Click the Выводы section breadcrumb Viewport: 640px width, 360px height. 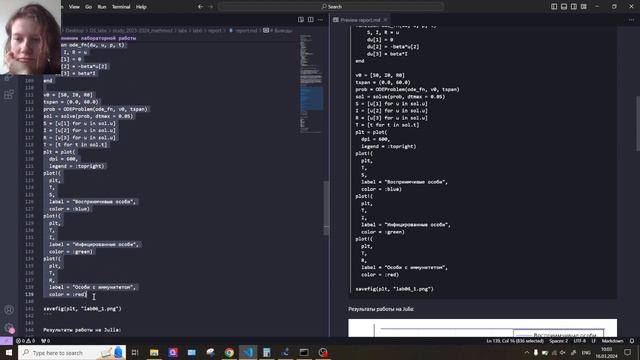(x=279, y=30)
